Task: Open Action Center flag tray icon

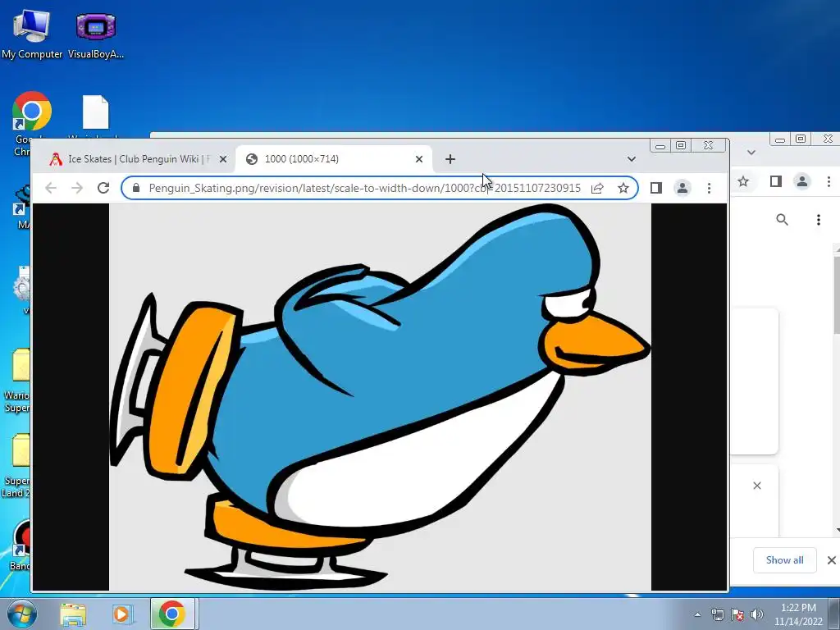Action: point(737,614)
